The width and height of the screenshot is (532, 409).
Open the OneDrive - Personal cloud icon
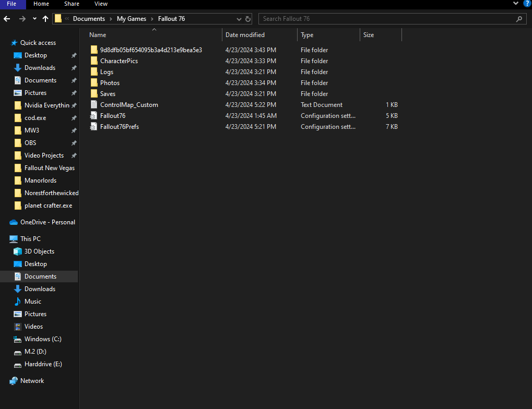[x=14, y=222]
